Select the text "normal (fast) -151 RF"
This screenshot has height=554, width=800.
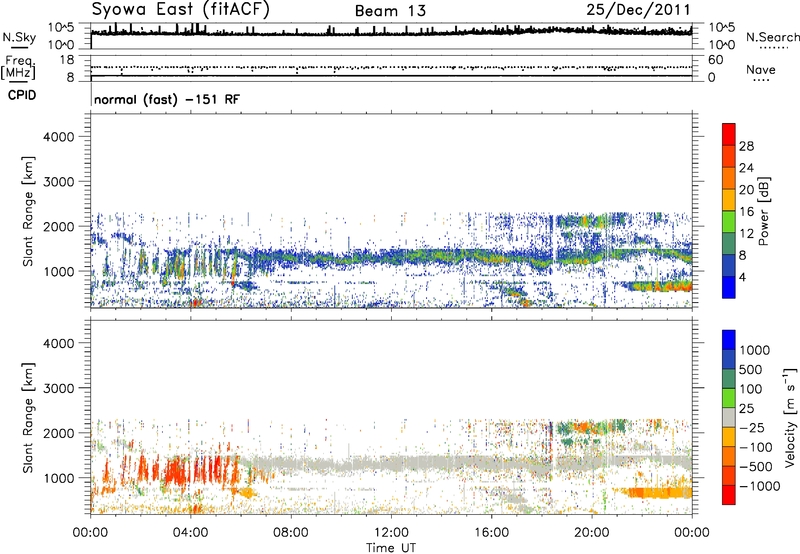point(166,99)
